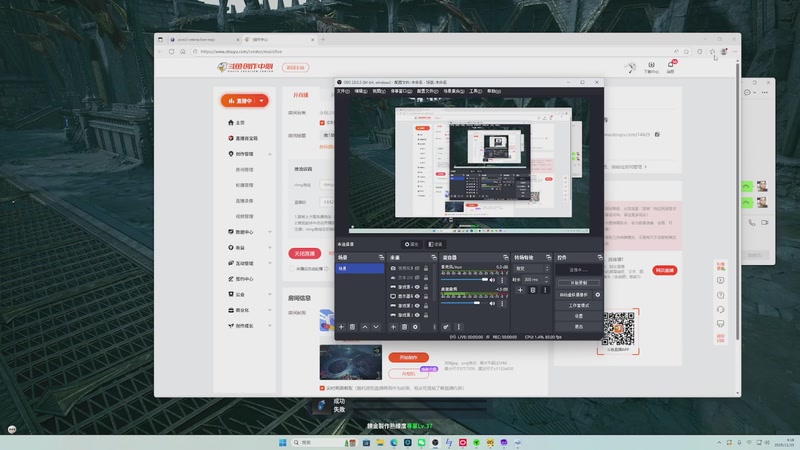Expand the 互动管理 sidebar section

pyautogui.click(x=270, y=263)
